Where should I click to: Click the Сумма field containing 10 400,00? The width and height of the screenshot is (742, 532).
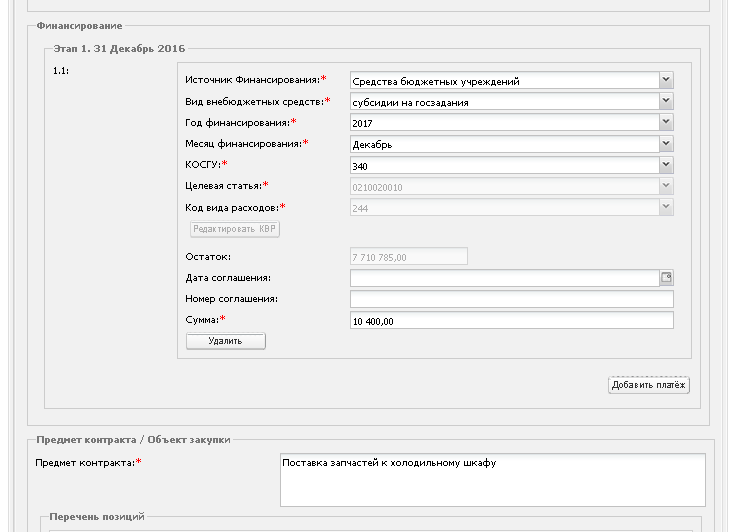pyautogui.click(x=511, y=321)
